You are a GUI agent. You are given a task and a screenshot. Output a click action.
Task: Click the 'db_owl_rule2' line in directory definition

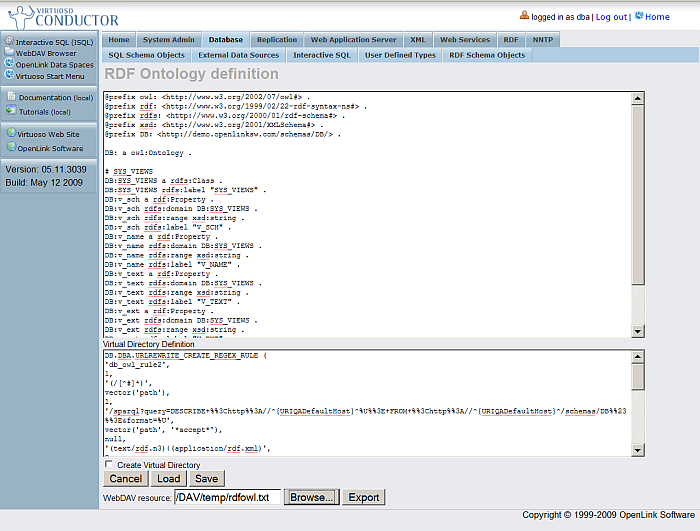pyautogui.click(x=137, y=365)
